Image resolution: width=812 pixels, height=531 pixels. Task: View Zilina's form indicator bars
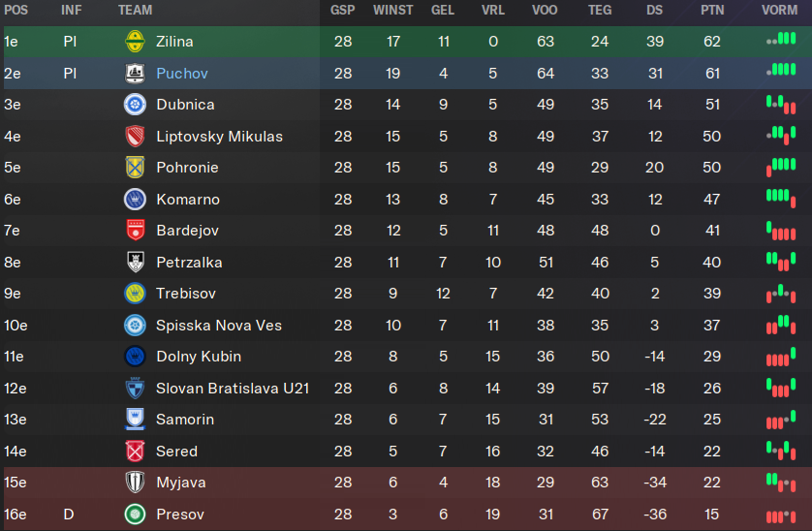(x=781, y=39)
